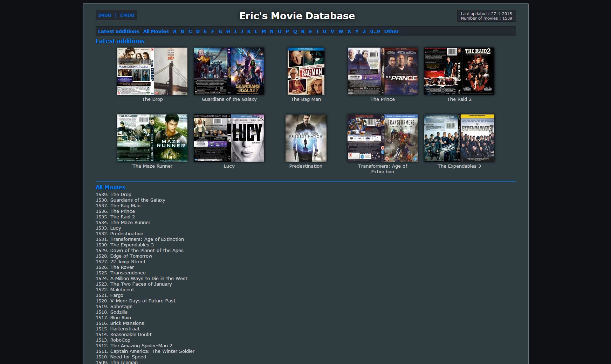Click the 'All Movies' section heading
The image size is (611, 364).
[110, 188]
